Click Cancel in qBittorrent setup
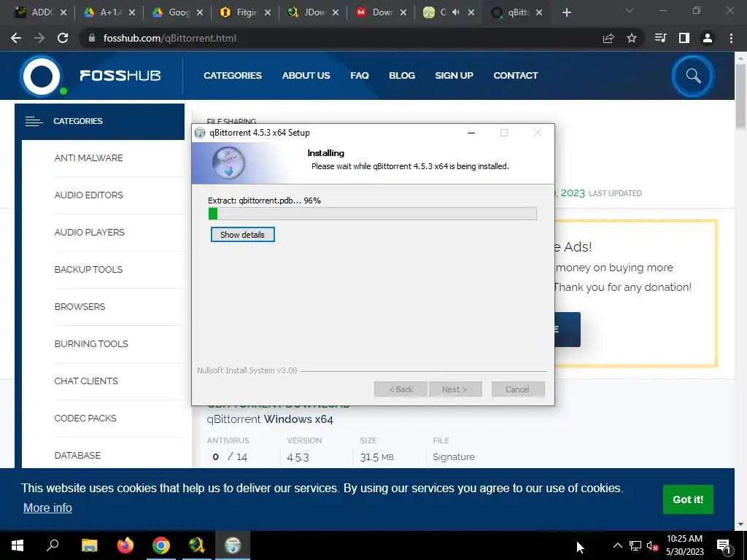 pos(518,389)
